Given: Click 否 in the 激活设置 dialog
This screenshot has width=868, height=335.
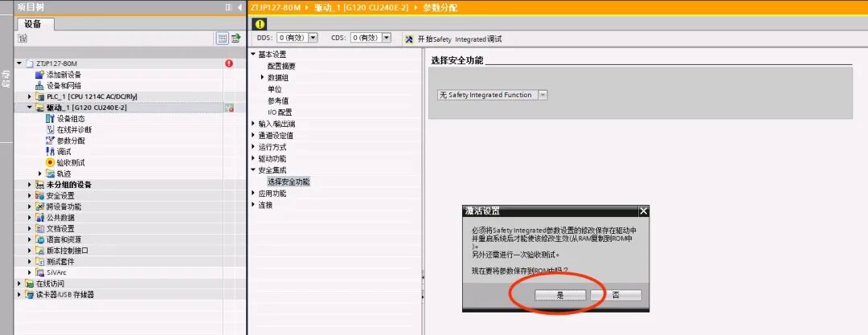Looking at the screenshot, I should 616,296.
